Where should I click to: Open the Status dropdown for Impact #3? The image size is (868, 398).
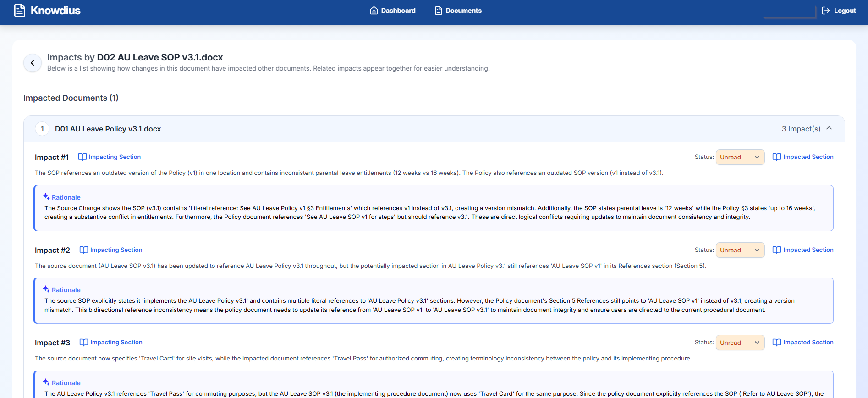pos(740,343)
